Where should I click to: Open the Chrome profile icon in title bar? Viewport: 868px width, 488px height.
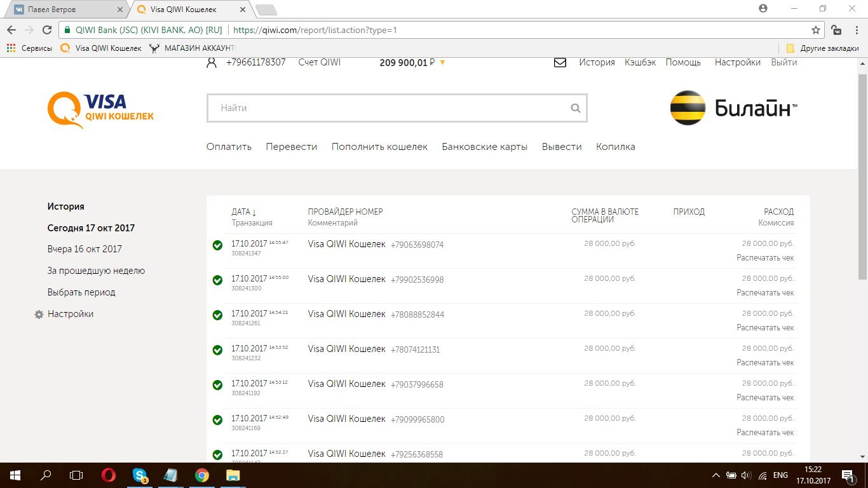point(763,8)
